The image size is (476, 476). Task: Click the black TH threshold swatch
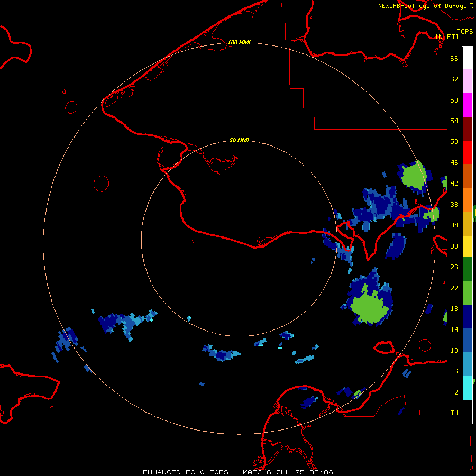[x=467, y=411]
